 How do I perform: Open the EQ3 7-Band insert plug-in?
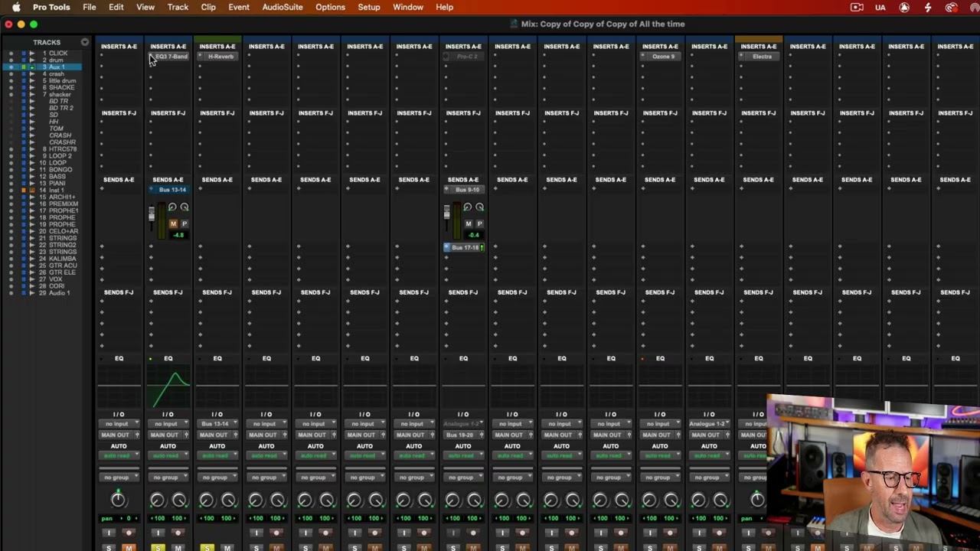point(171,57)
